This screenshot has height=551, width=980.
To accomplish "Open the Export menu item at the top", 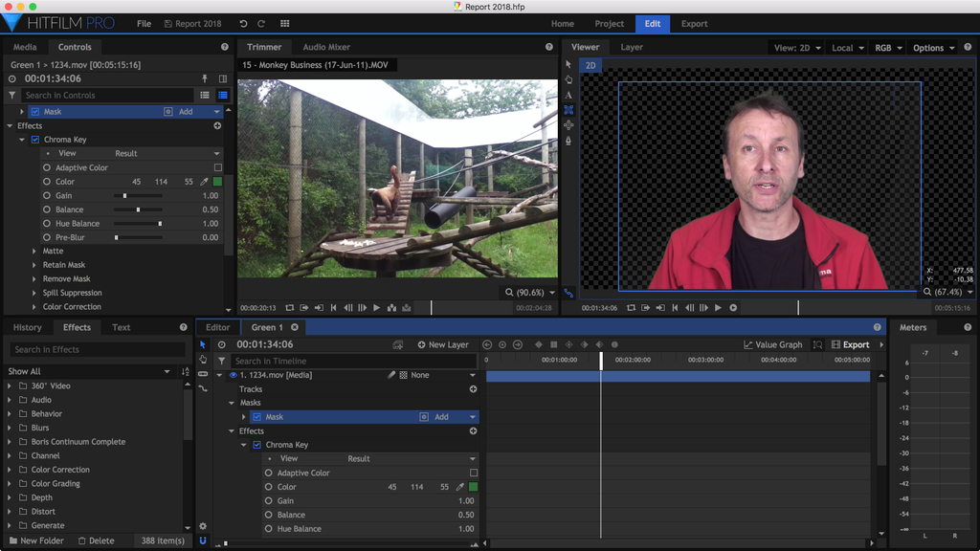I will (694, 23).
